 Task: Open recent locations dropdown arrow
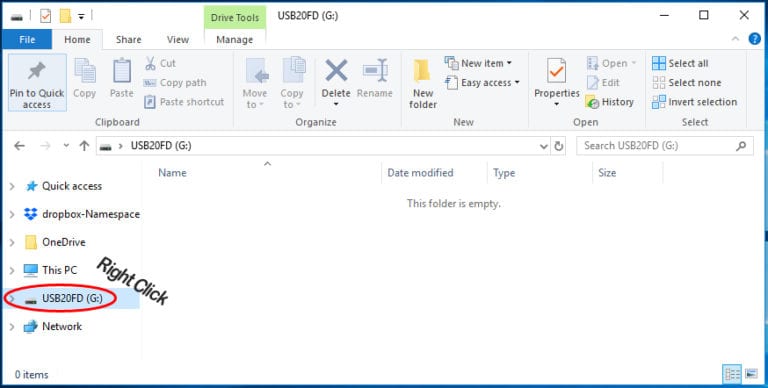click(66, 146)
